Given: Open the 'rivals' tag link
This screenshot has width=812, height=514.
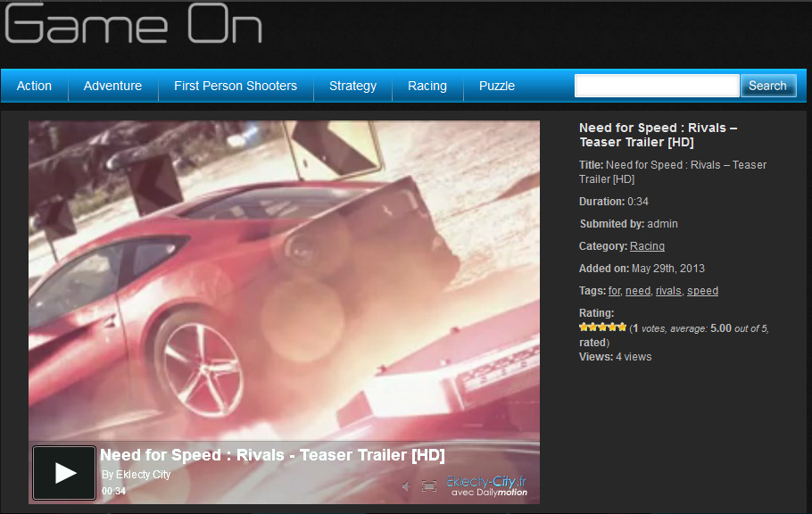Looking at the screenshot, I should pos(668,291).
